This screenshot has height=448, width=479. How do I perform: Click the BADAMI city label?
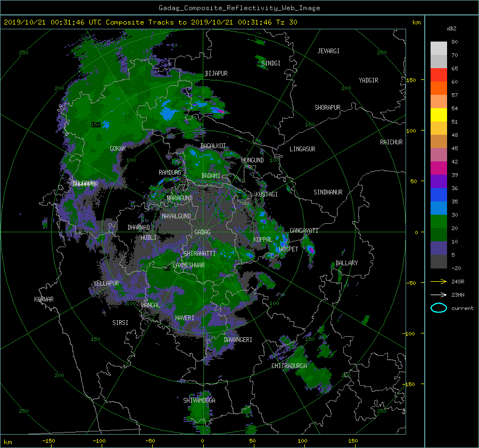(x=211, y=176)
